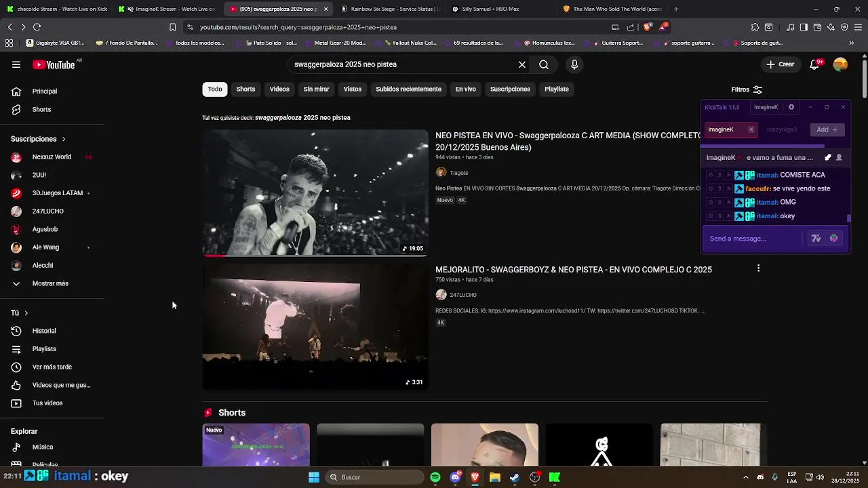This screenshot has width=868, height=488.
Task: Open the Nexxuz World channel
Action: (x=52, y=157)
